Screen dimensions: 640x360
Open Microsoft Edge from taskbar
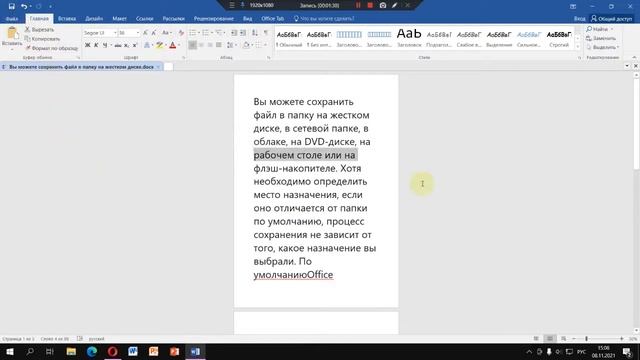(x=92, y=351)
